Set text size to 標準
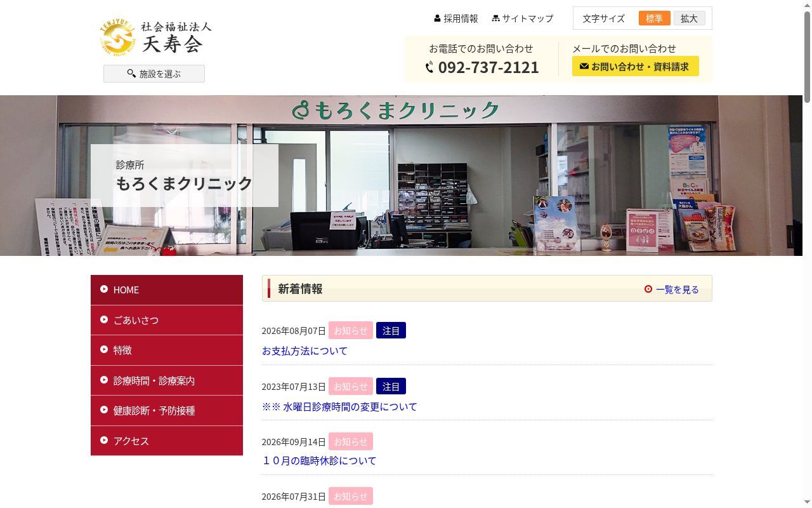Viewport: 812px width, 508px height. pos(654,18)
